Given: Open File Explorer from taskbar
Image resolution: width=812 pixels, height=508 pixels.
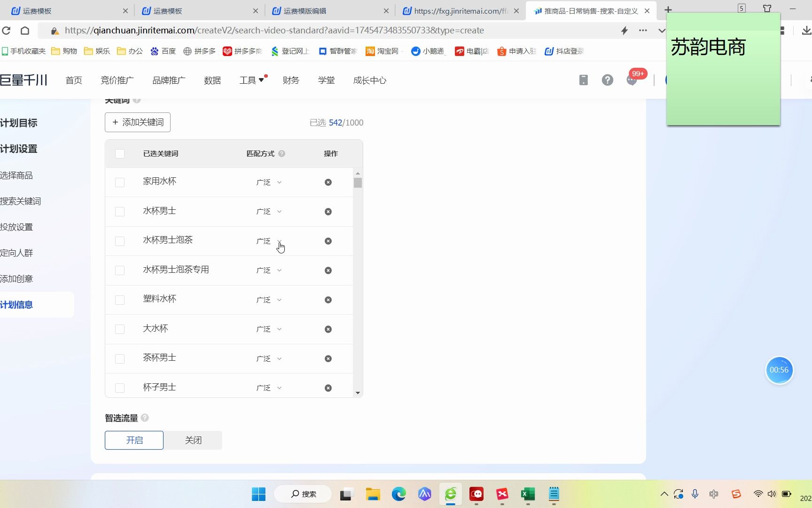Looking at the screenshot, I should click(x=373, y=494).
